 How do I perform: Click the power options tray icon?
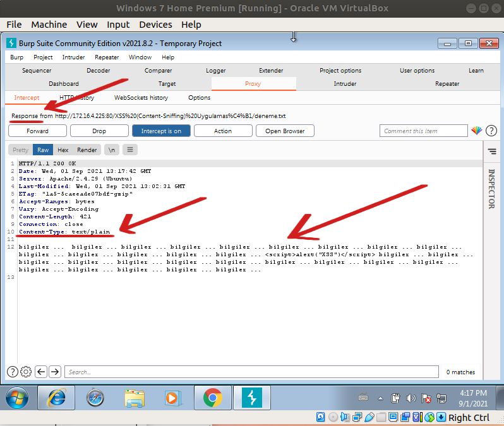(x=395, y=399)
